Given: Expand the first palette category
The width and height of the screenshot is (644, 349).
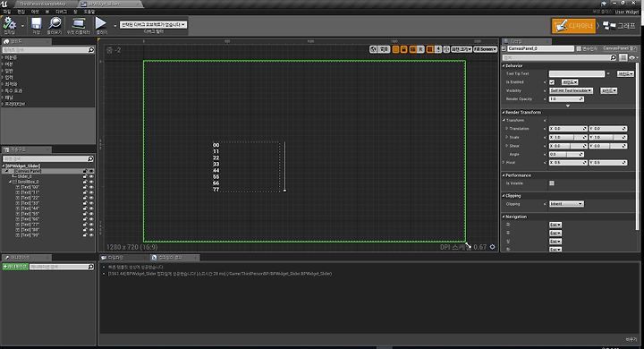Looking at the screenshot, I should tap(3, 57).
